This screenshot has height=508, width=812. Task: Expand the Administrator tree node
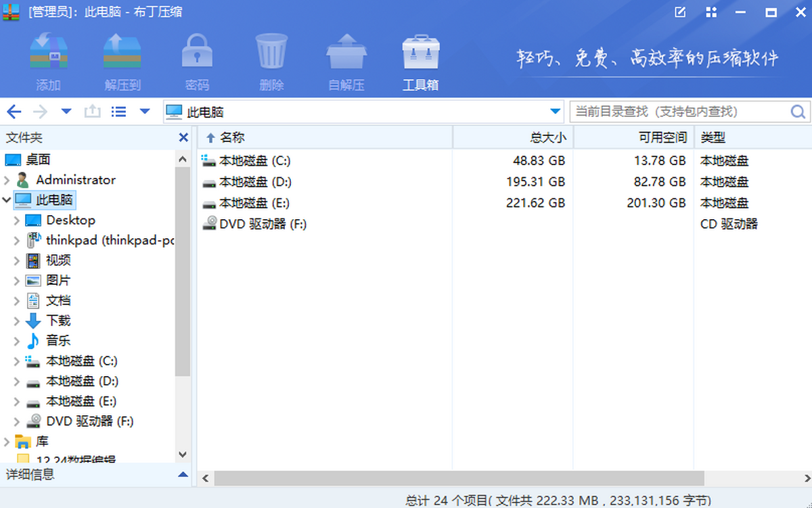[x=7, y=180]
